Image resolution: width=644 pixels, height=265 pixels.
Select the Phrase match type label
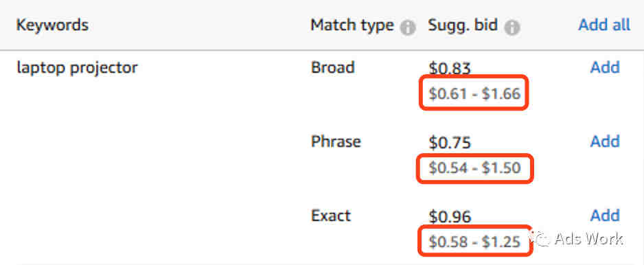point(336,141)
